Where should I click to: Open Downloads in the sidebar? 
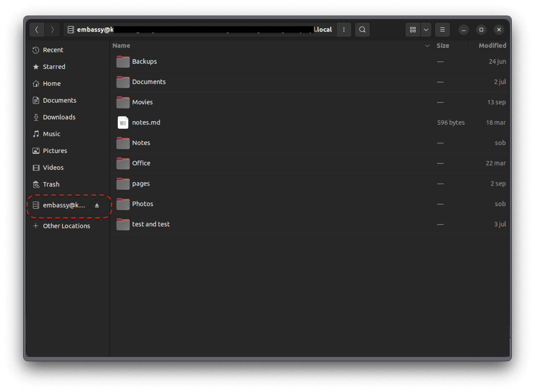point(59,117)
